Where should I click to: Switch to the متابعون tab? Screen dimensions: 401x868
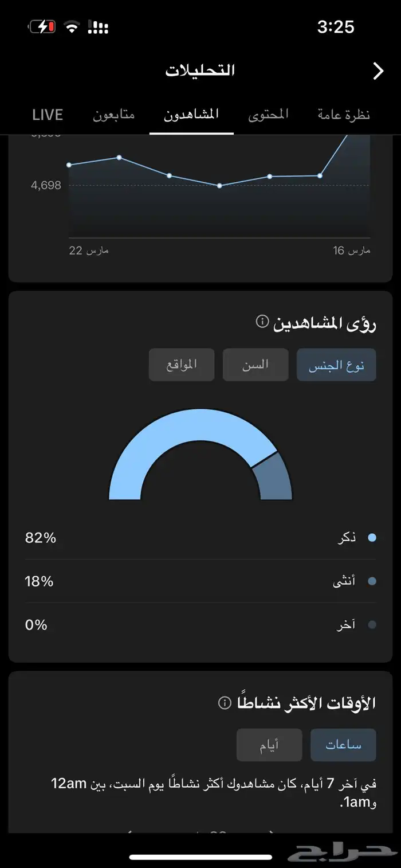pyautogui.click(x=113, y=115)
